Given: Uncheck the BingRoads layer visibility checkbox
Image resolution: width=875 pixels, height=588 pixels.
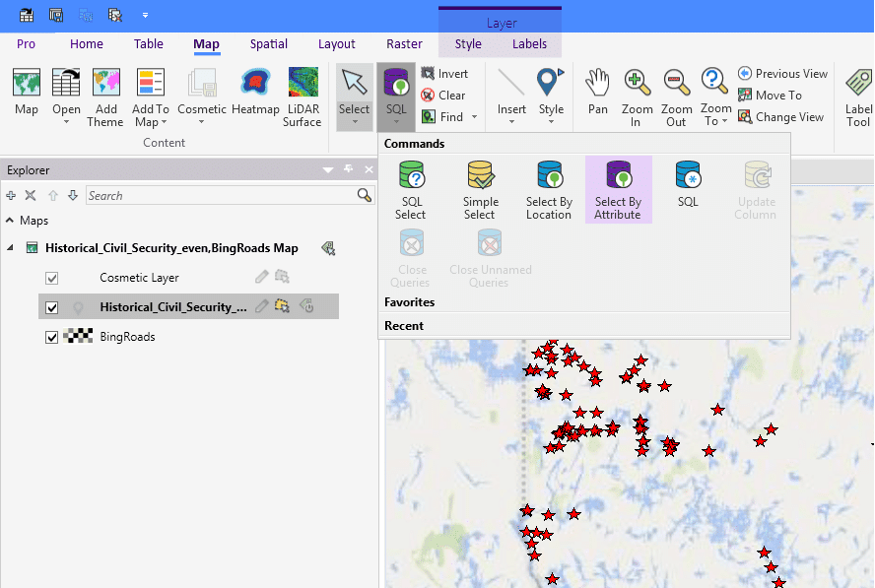Looking at the screenshot, I should (x=52, y=337).
